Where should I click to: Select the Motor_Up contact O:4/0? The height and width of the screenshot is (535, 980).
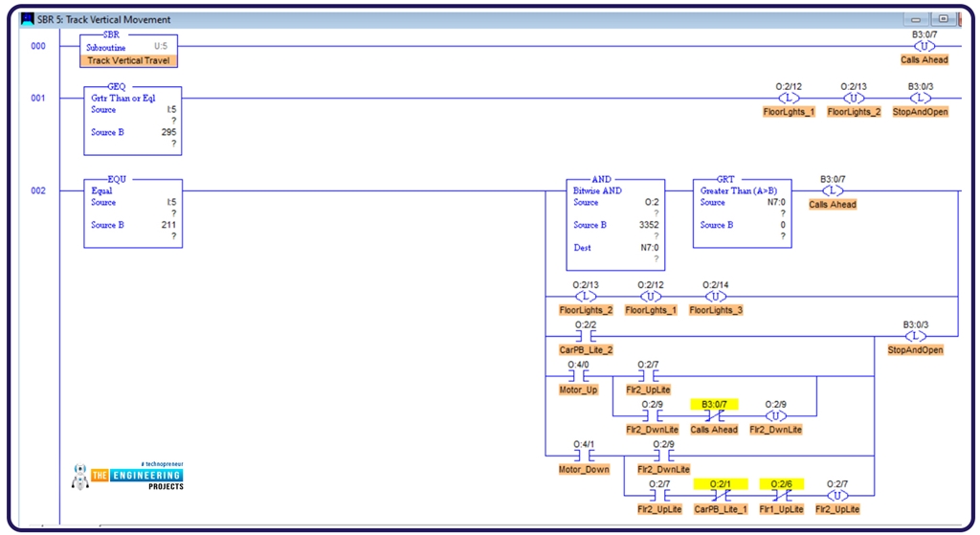(x=578, y=376)
